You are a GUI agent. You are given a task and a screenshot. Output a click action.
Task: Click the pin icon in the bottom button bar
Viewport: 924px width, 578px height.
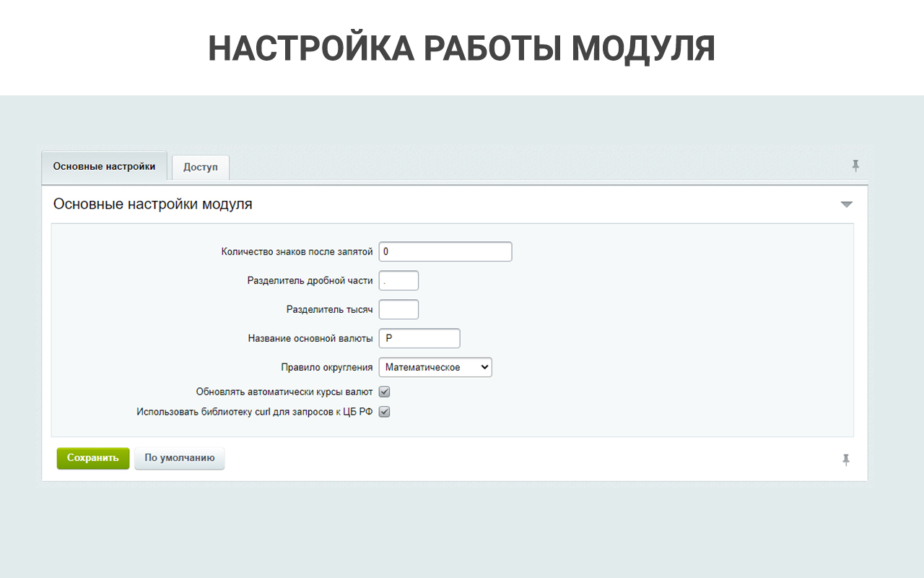(846, 460)
